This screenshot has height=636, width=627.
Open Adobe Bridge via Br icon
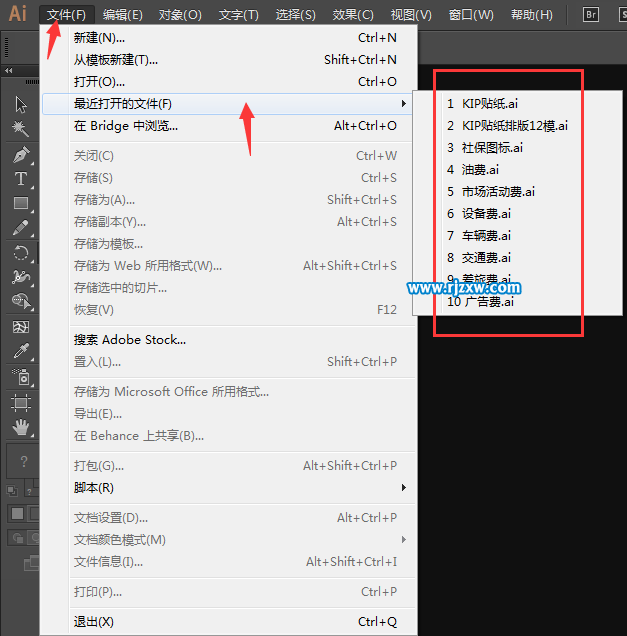click(590, 15)
